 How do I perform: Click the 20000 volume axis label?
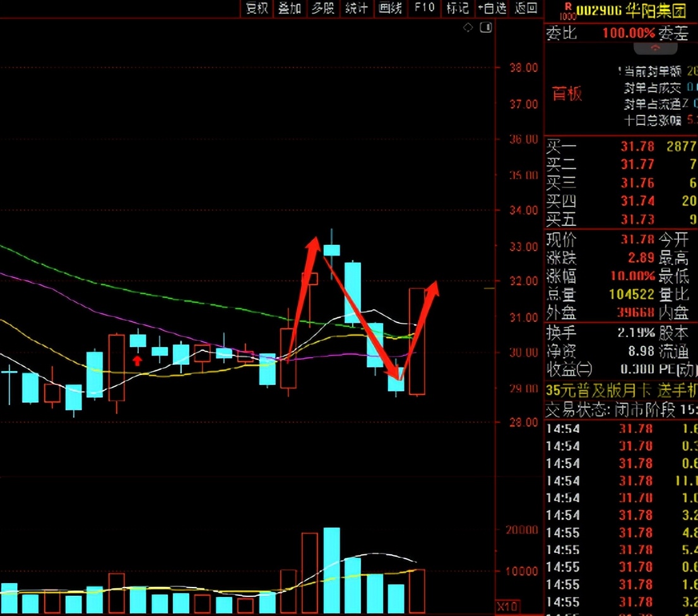[x=522, y=530]
